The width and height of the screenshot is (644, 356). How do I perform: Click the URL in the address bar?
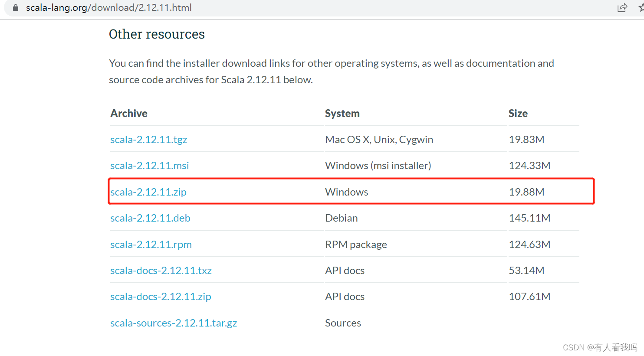[x=108, y=8]
